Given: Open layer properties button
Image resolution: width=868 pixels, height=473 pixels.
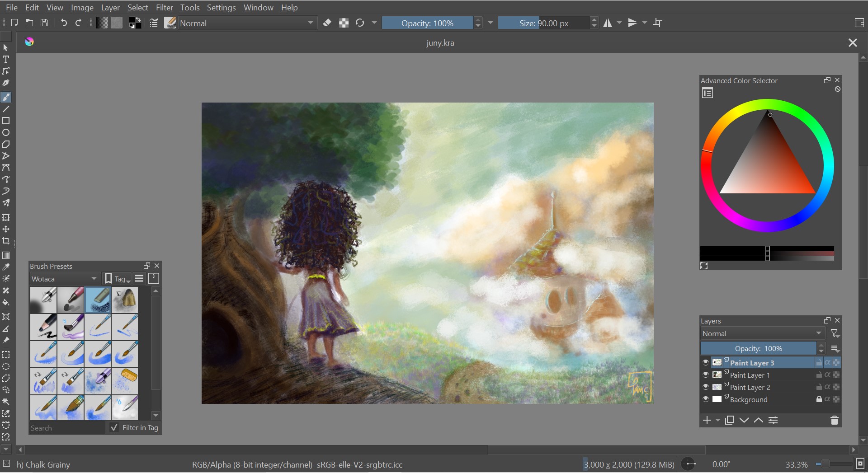Looking at the screenshot, I should 773,420.
